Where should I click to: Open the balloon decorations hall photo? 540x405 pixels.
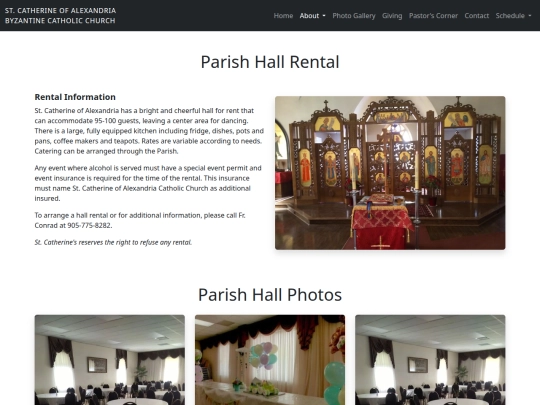[270, 360]
